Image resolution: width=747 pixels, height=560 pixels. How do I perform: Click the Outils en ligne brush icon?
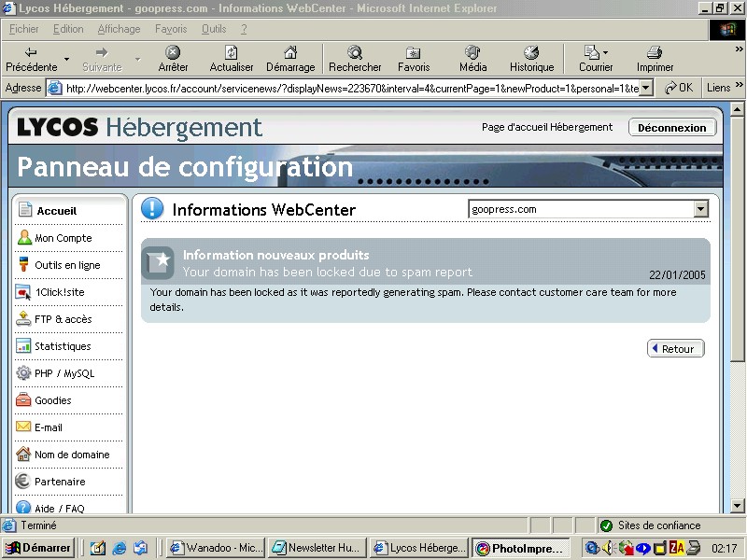[23, 264]
